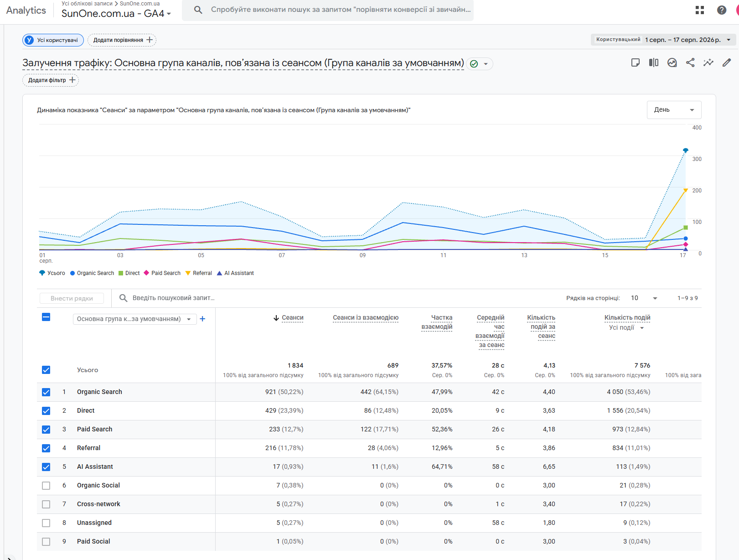Click the save report note icon
The width and height of the screenshot is (739, 560).
[636, 62]
